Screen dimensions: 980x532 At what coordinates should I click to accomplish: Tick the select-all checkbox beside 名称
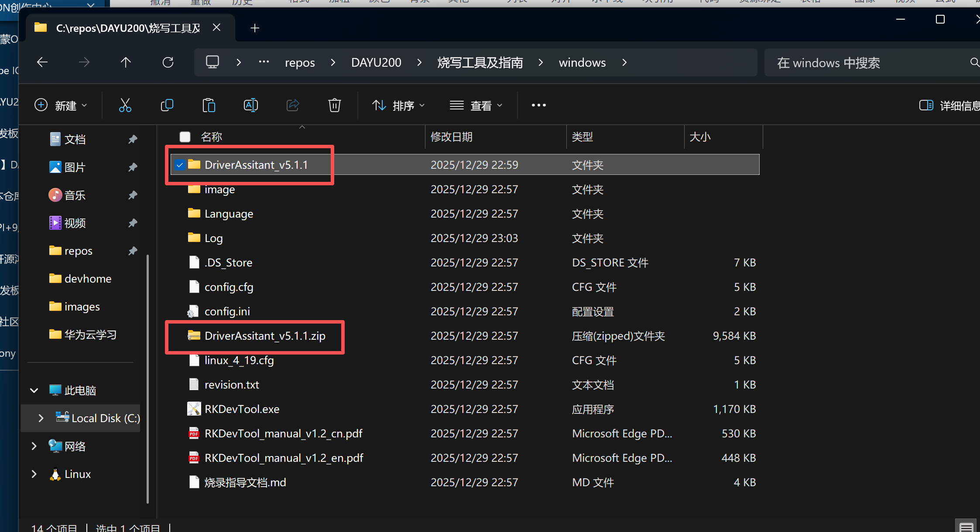point(185,137)
